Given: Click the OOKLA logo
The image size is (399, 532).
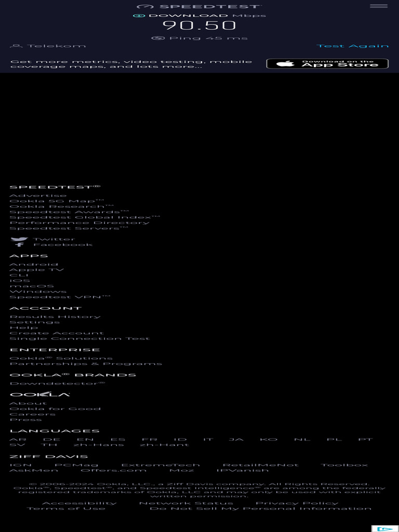Looking at the screenshot, I should pyautogui.click(x=39, y=394).
